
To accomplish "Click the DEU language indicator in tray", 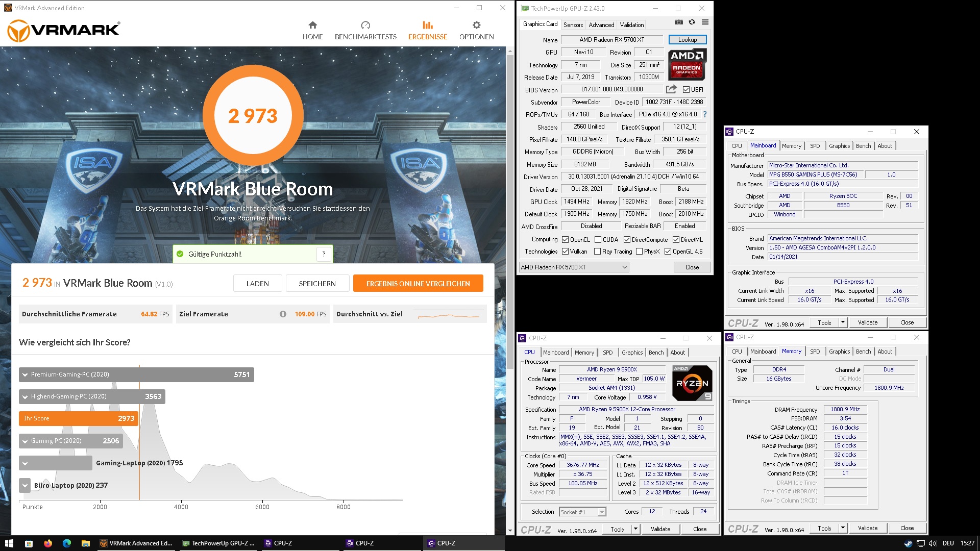I will click(x=948, y=543).
